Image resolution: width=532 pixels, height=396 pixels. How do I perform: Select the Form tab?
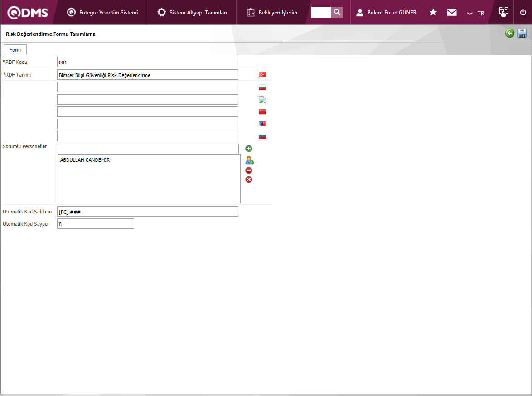(15, 50)
